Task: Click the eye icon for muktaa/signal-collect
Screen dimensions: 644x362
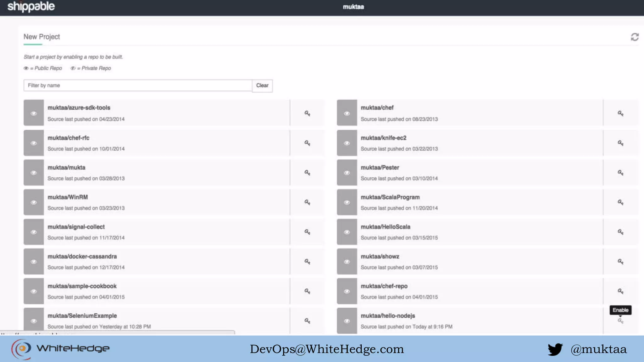Action: click(34, 232)
